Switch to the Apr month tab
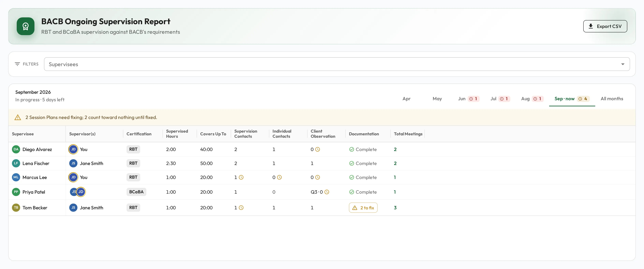Screen dimensions: 644x269 [x=406, y=99]
